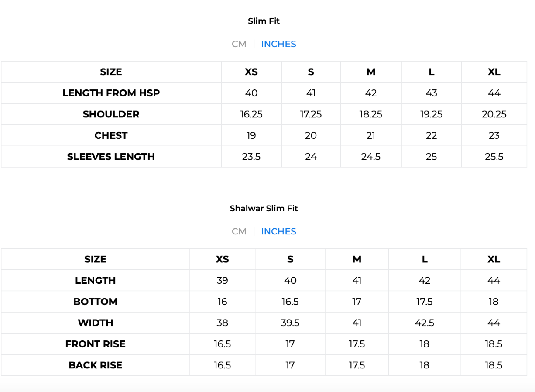Click the BACK RISE row label
The width and height of the screenshot is (535, 392).
coord(95,365)
